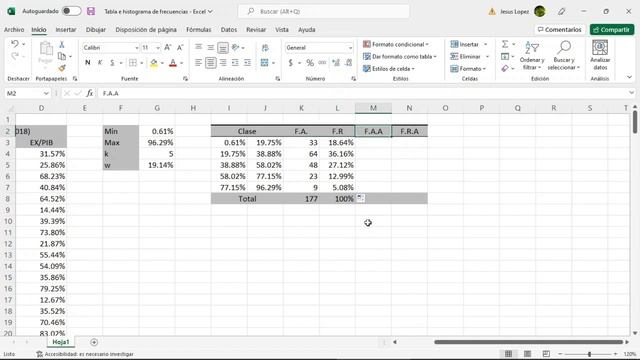This screenshot has height=360, width=640.
Task: Click the Paste Options icon near M8
Action: 361,198
